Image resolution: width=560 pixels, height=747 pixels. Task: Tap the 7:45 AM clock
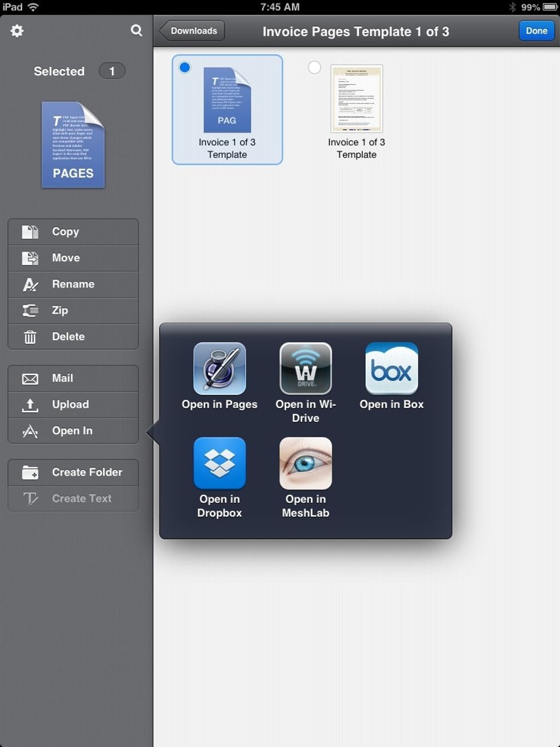[x=280, y=7]
